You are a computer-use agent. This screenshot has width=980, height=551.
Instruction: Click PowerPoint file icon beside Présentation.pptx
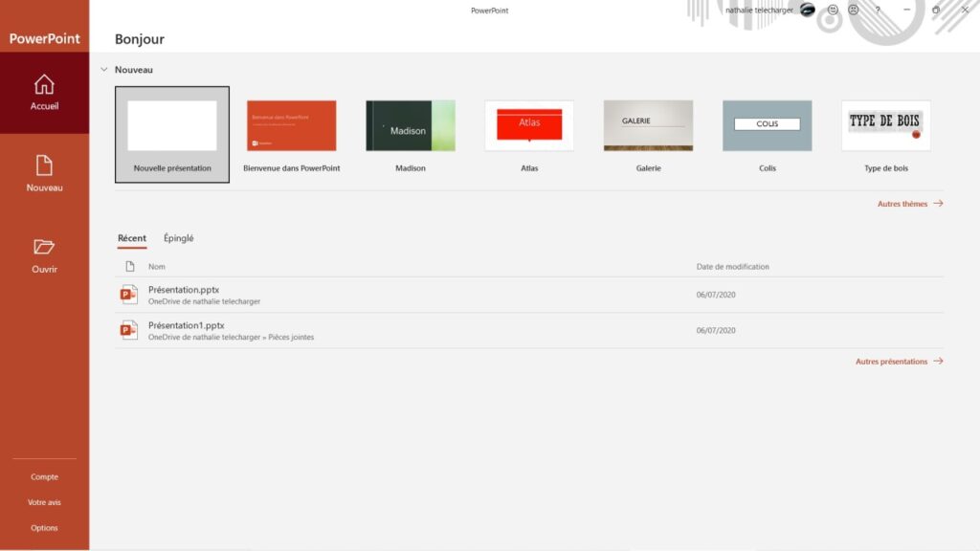(x=129, y=295)
